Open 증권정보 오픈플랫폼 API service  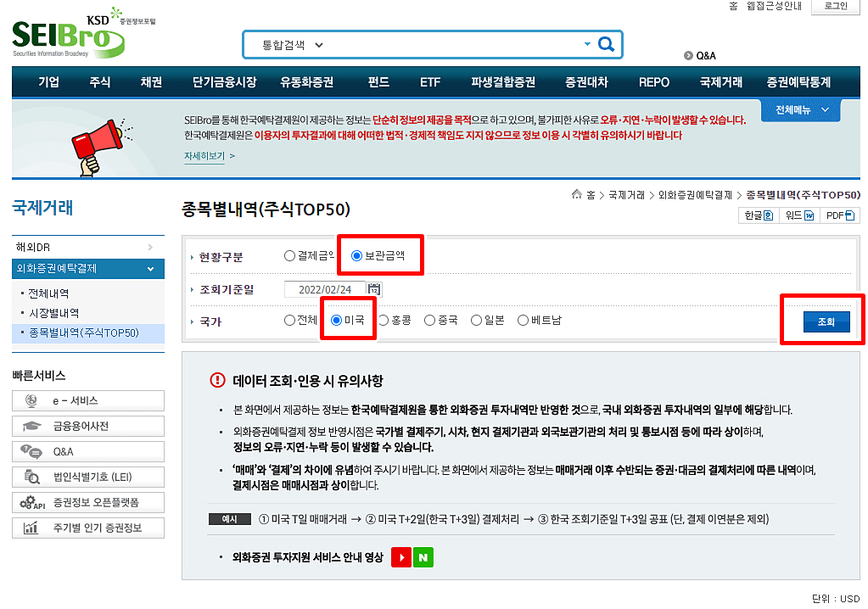[x=88, y=502]
